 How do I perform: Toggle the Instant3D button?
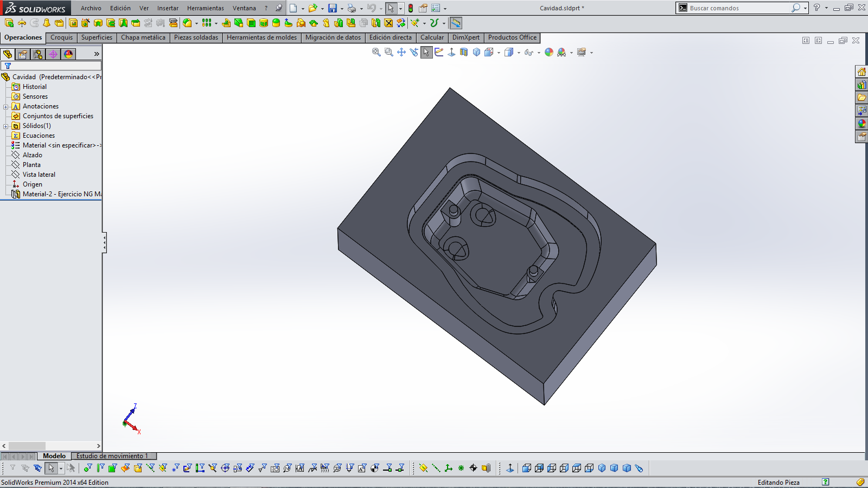pyautogui.click(x=456, y=23)
